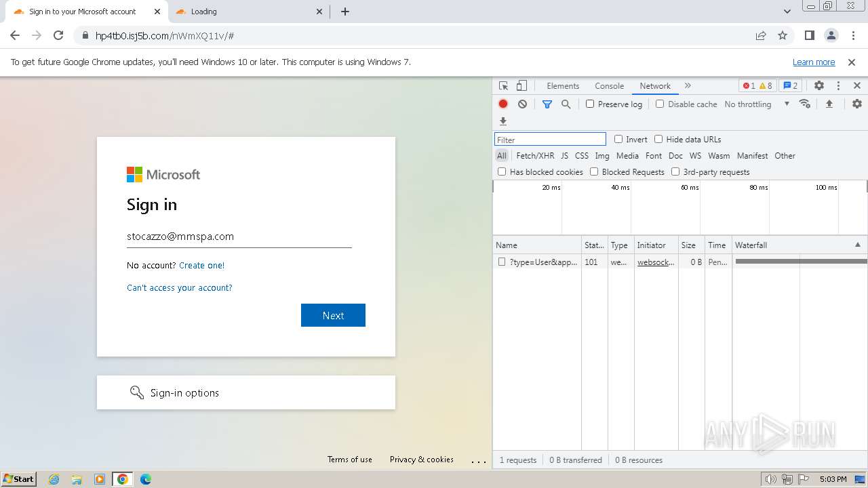
Task: Switch to the Console tab
Action: coord(609,86)
